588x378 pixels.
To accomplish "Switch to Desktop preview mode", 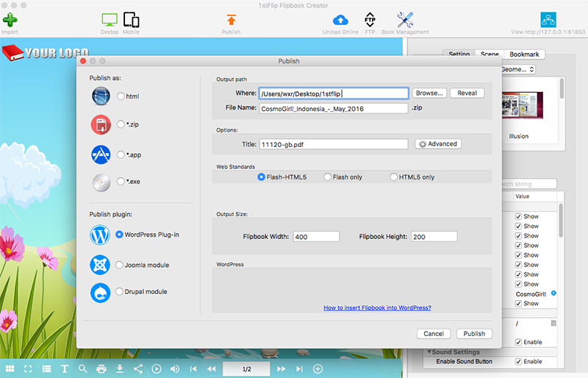I will pos(110,21).
